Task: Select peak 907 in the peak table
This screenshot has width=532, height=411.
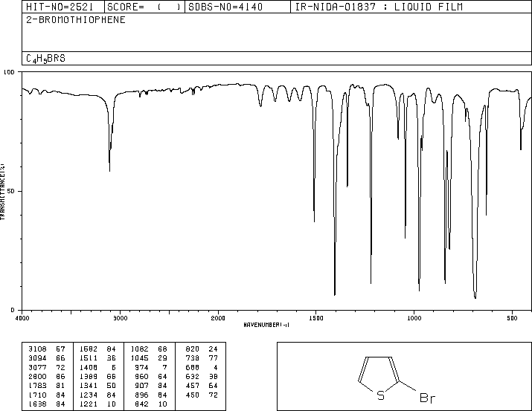Action: (151, 386)
